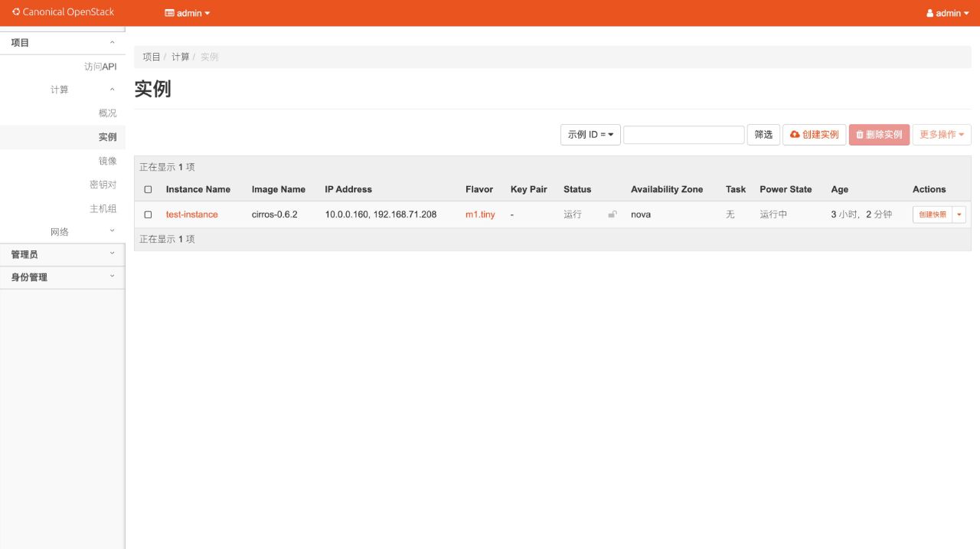Expand the 更多操作 dropdown
The height and width of the screenshot is (549, 980).
point(941,135)
